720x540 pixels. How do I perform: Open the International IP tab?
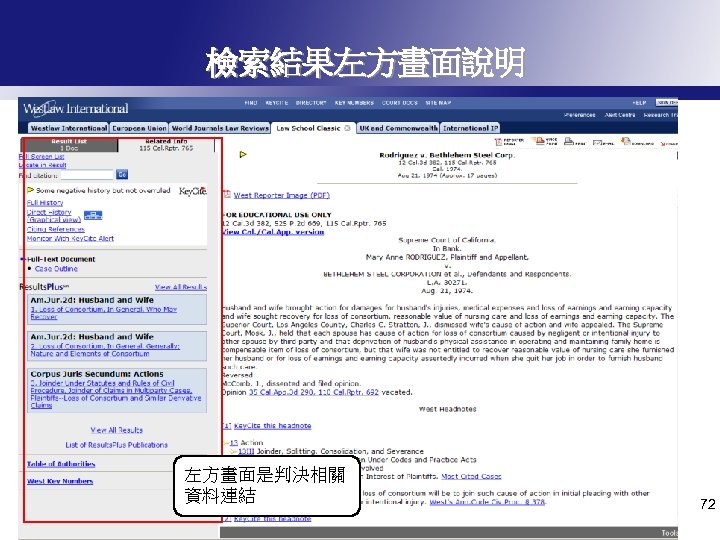click(x=470, y=128)
